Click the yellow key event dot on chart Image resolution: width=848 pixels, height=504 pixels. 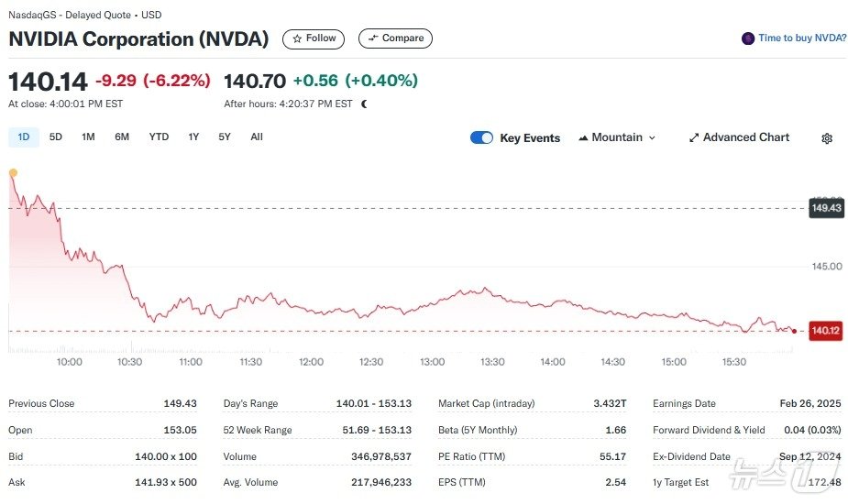13,172
